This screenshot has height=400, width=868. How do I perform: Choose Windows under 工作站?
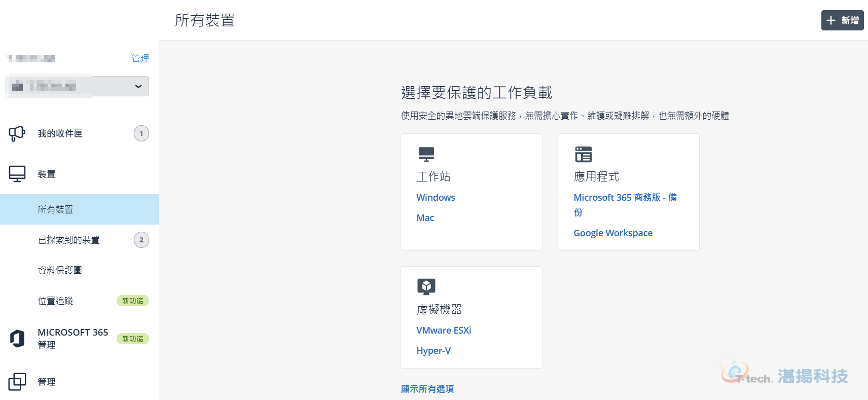tap(436, 197)
